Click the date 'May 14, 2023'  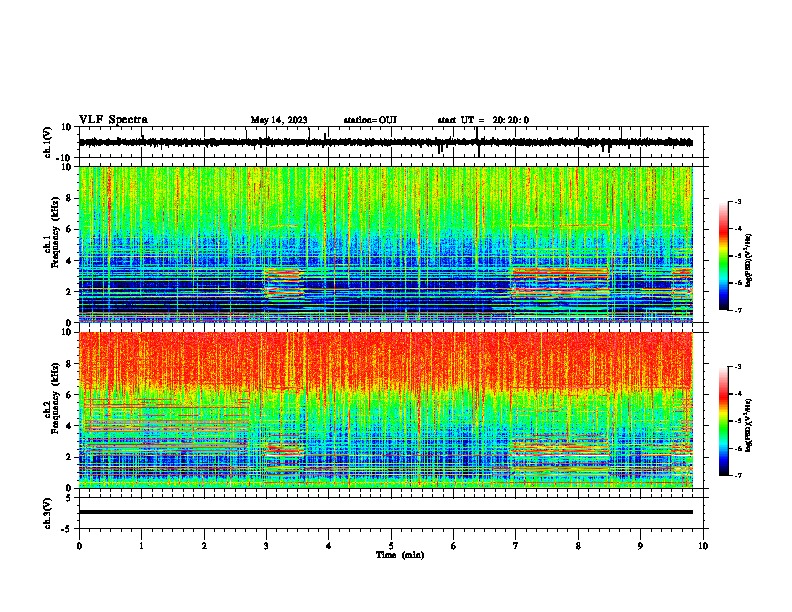pyautogui.click(x=279, y=120)
